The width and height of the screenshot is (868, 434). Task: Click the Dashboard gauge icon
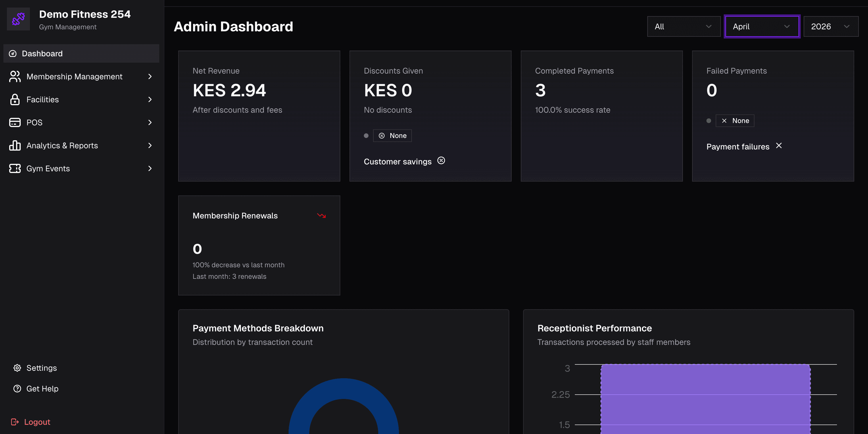tap(13, 53)
